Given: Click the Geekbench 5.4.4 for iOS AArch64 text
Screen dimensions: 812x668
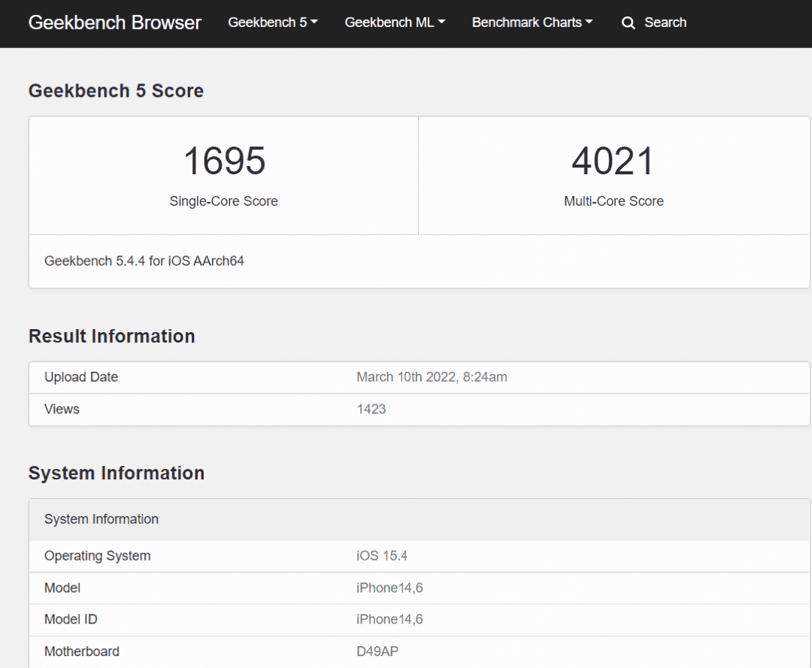Looking at the screenshot, I should click(x=144, y=261).
